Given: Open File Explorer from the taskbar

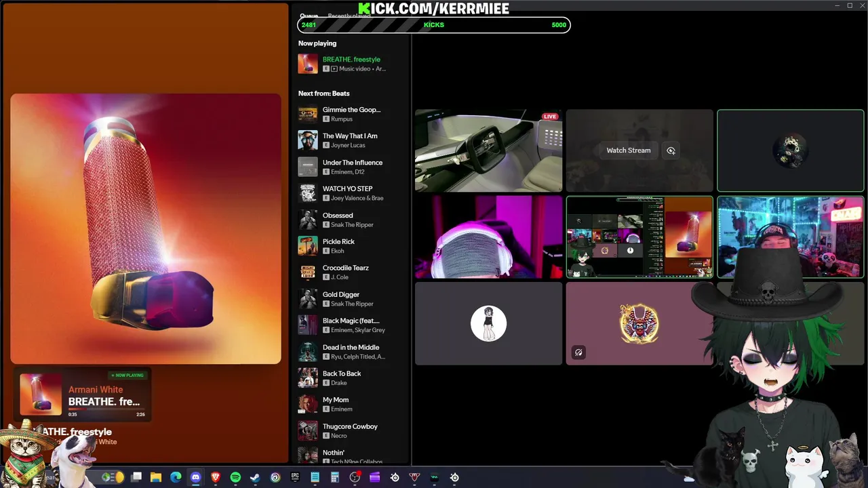Looking at the screenshot, I should click(156, 477).
